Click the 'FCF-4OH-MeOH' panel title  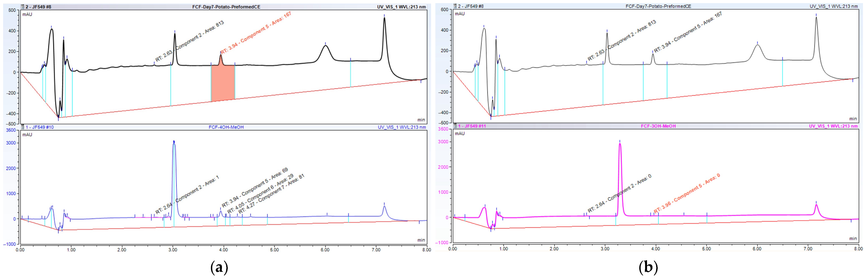[226, 127]
